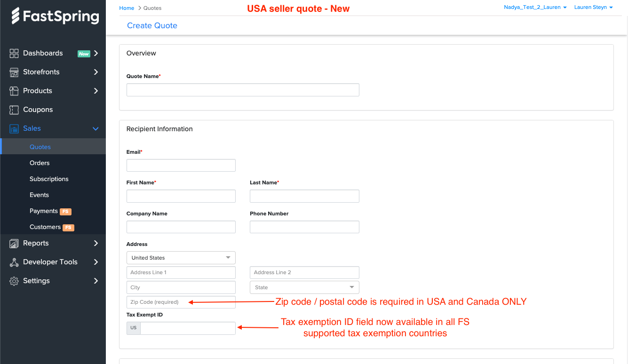Open the Dashboards panel icon
Image resolution: width=628 pixels, height=364 pixels.
coord(13,54)
